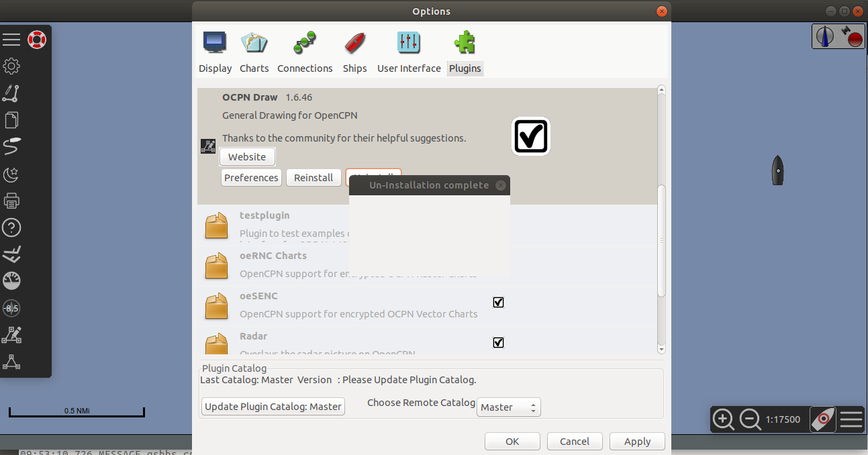
Task: Open the User Interface tab
Action: [x=408, y=50]
